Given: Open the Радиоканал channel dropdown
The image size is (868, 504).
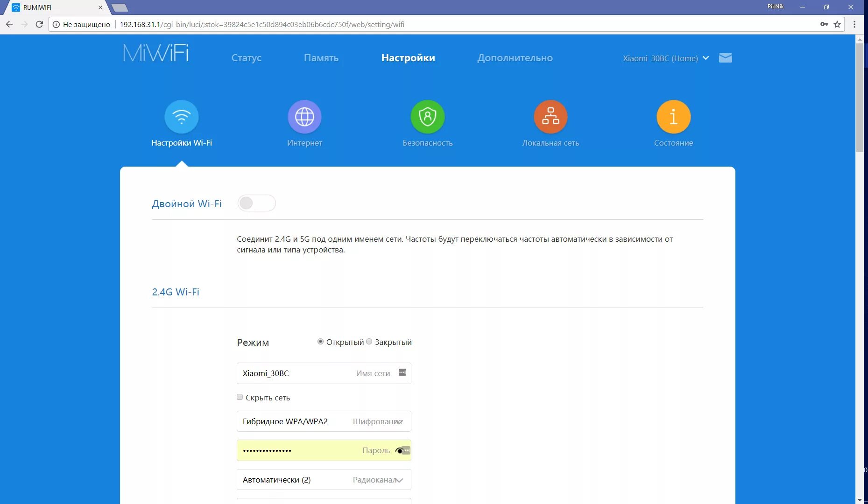Looking at the screenshot, I should pyautogui.click(x=324, y=480).
